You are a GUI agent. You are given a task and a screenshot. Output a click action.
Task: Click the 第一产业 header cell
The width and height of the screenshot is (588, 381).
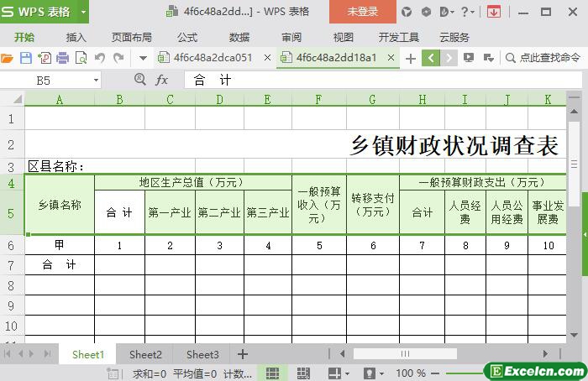[x=170, y=212]
